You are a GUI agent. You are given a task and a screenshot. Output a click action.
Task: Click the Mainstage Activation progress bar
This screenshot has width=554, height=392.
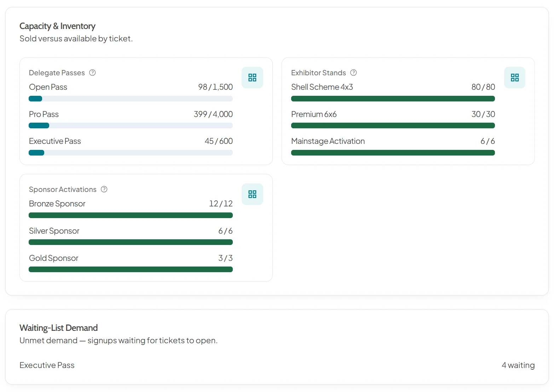393,153
